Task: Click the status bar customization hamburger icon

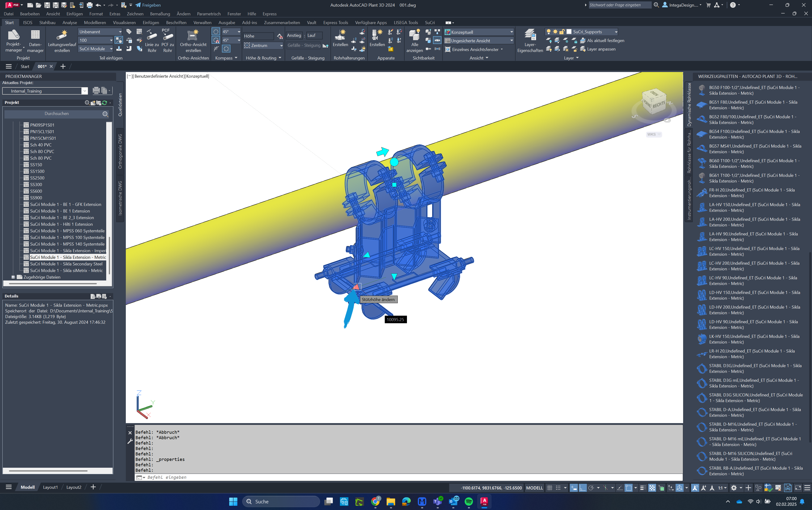Action: [807, 488]
